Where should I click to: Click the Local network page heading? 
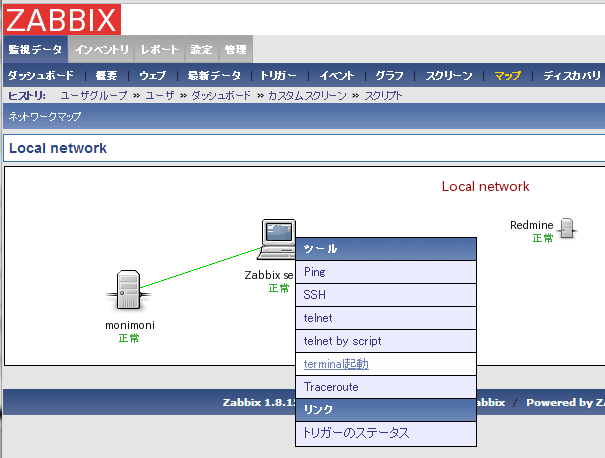click(58, 148)
